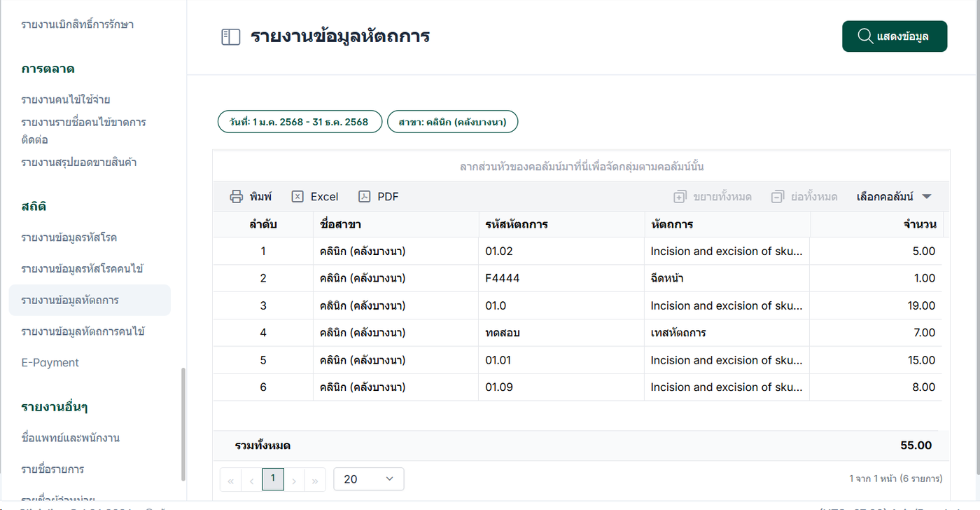Click the สถิติ section heading
The image size is (980, 510).
click(x=34, y=207)
